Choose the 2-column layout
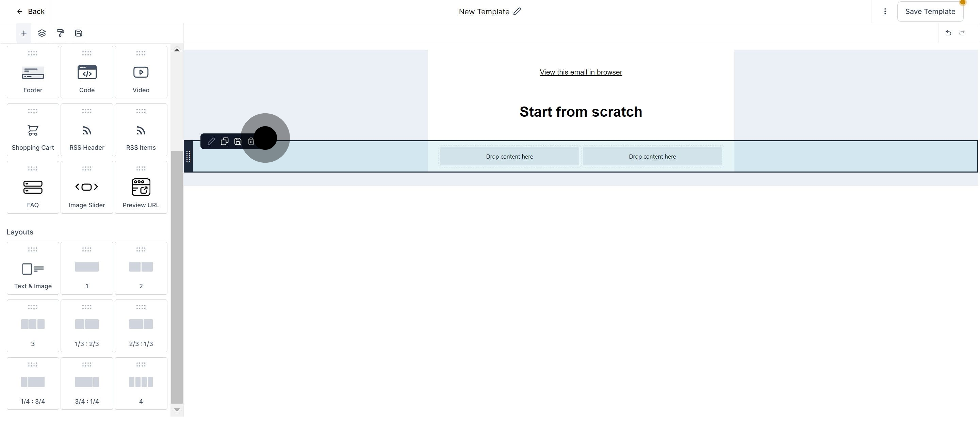Viewport: 980px width, 422px height. (x=141, y=268)
